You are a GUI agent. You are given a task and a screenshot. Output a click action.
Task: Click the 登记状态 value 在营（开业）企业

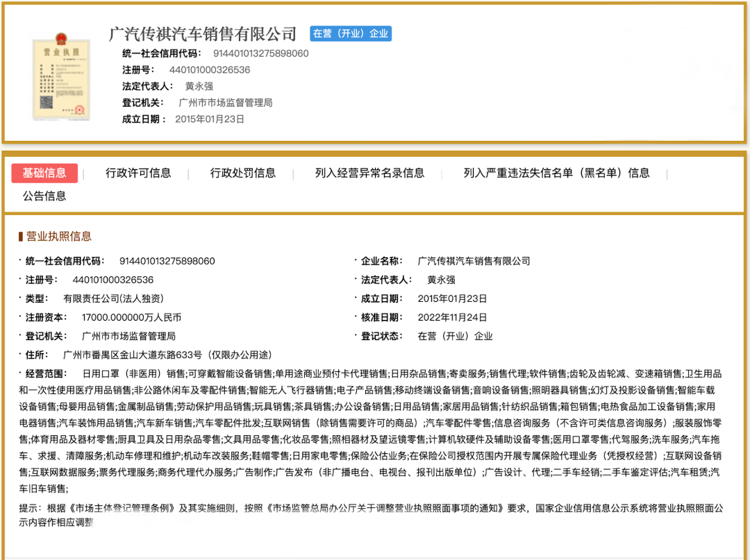coord(455,336)
